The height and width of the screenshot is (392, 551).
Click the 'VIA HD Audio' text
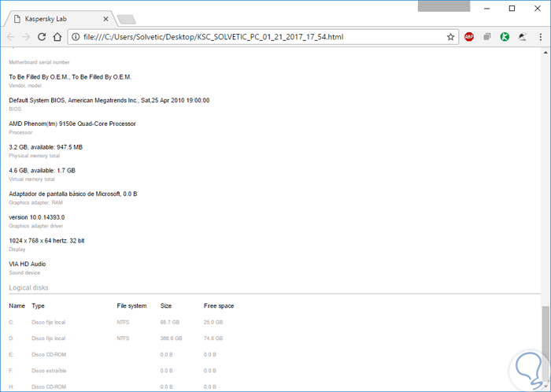tap(28, 264)
